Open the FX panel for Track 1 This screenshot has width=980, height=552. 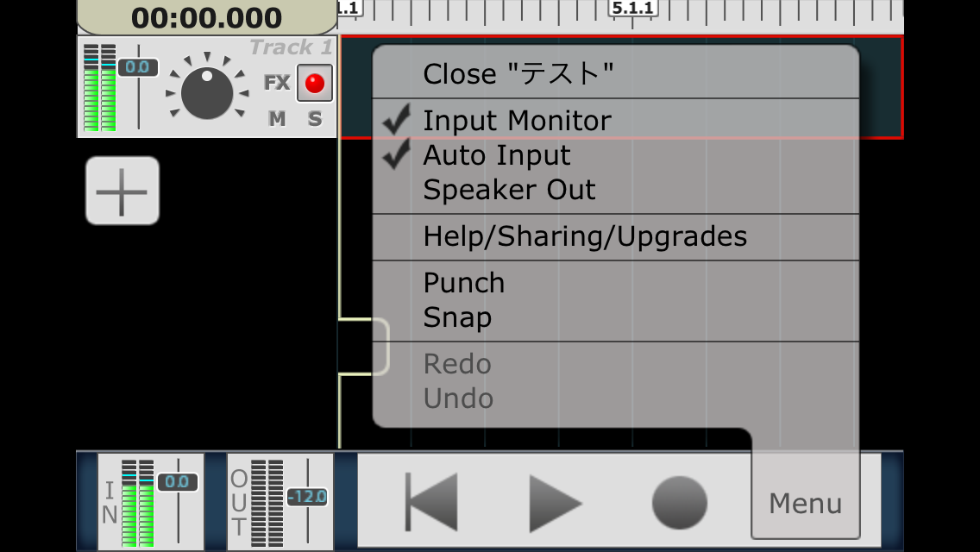tap(277, 83)
